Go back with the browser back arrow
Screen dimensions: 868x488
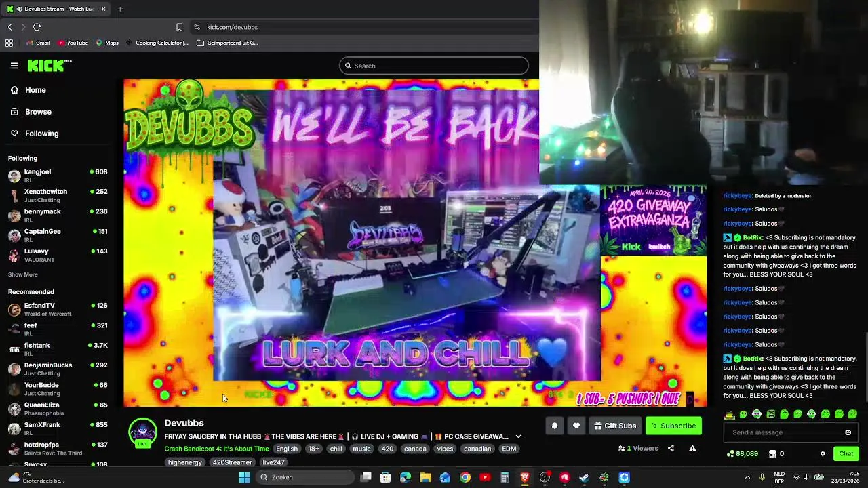point(10,27)
